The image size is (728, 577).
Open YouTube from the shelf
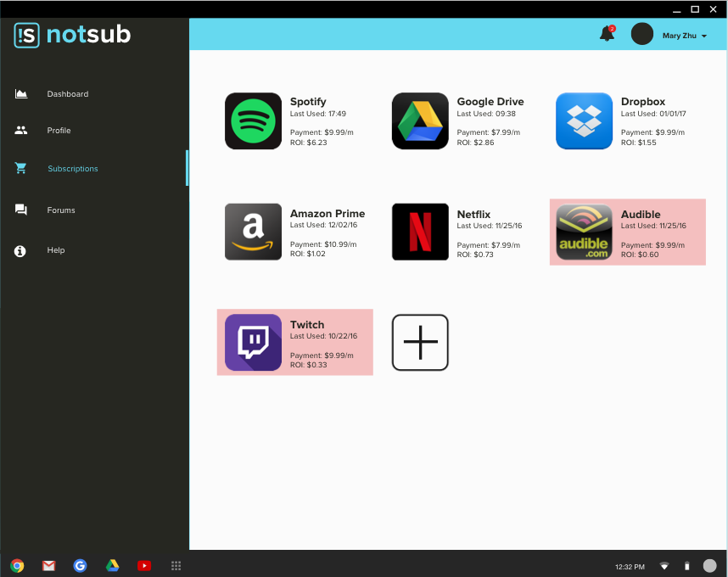coord(144,565)
